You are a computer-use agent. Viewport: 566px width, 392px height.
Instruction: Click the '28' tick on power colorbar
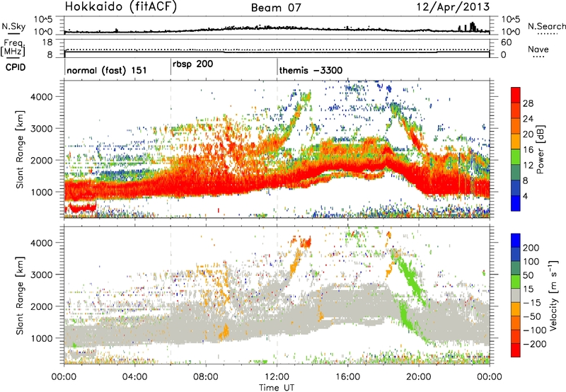pos(528,103)
